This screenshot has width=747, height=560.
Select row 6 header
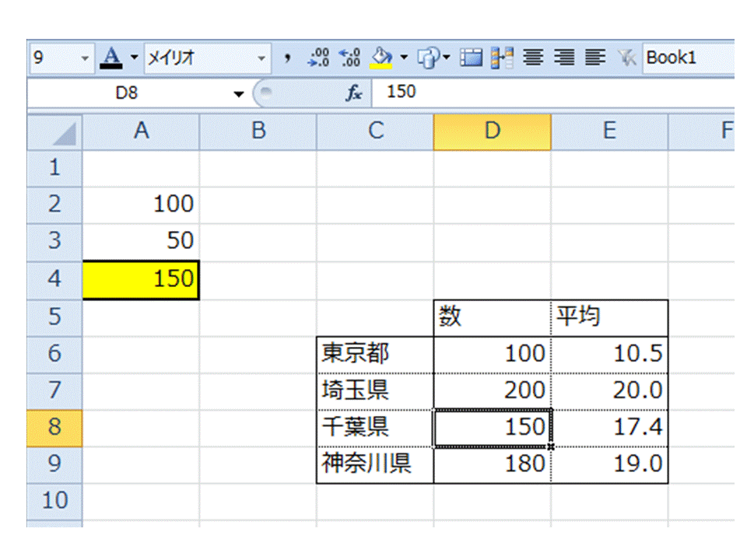click(x=54, y=355)
